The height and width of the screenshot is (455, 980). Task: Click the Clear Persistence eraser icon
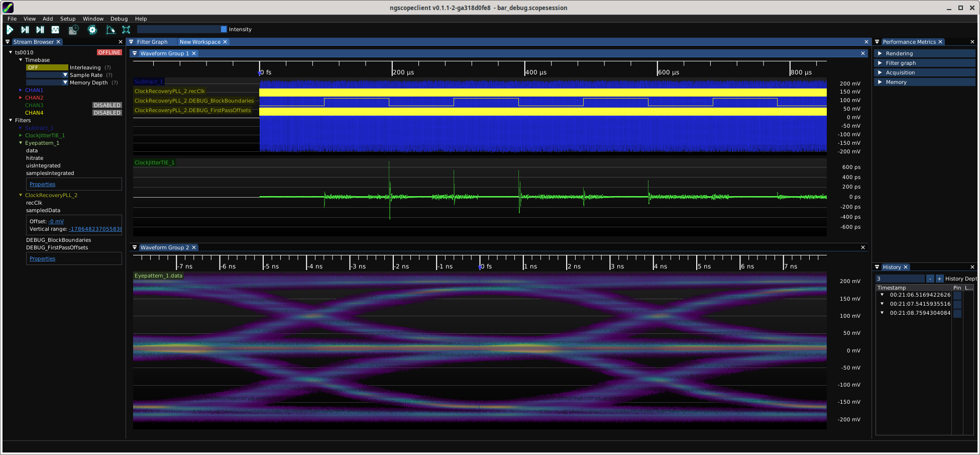coord(111,30)
